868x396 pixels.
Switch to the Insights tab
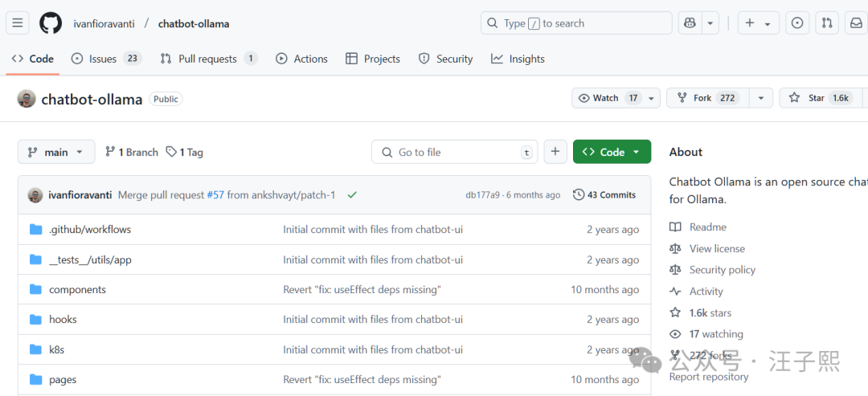pos(518,59)
